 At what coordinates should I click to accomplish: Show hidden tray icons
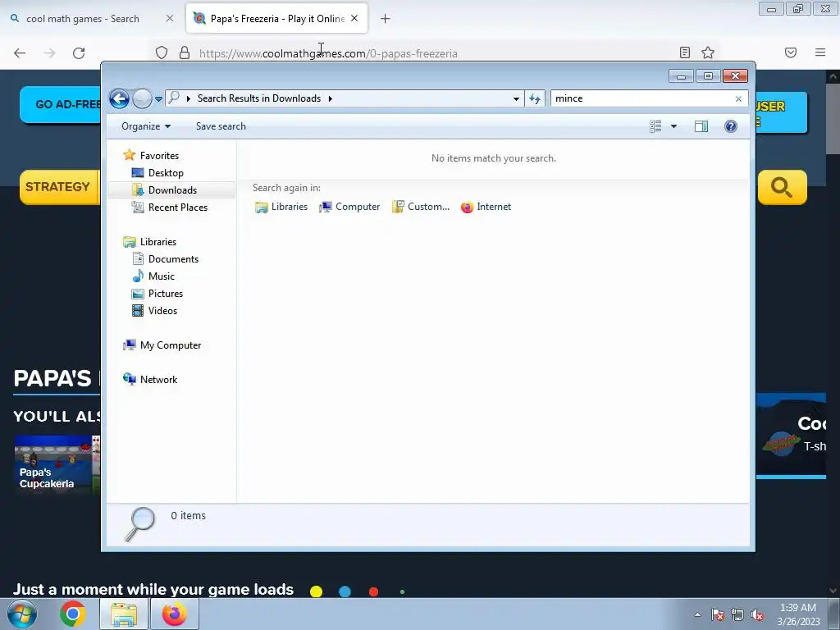(697, 614)
